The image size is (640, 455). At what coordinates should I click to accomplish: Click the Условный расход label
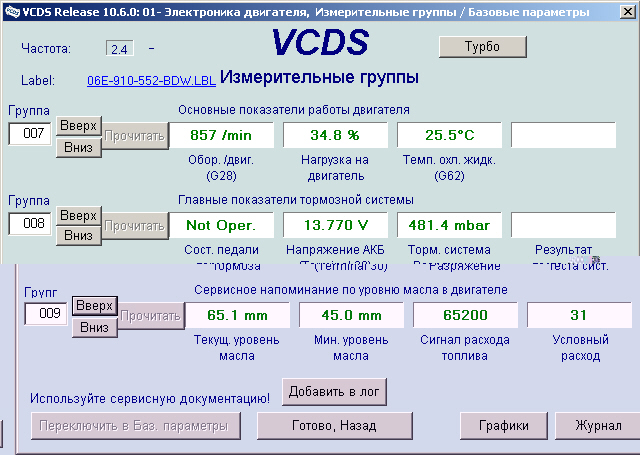click(580, 348)
